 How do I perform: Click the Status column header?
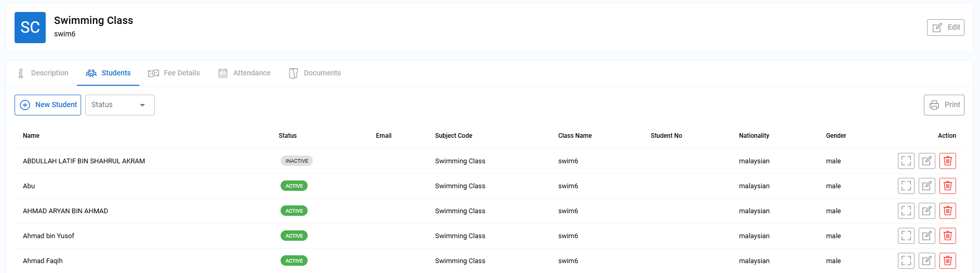(287, 136)
